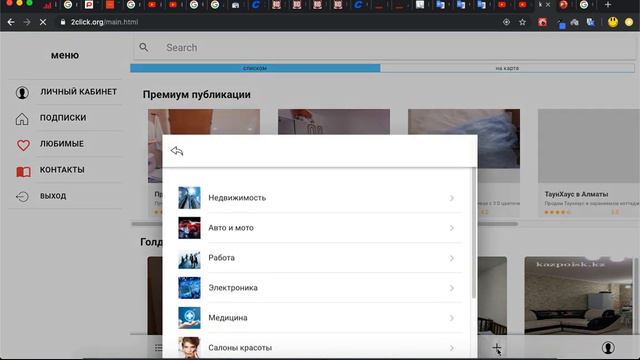Click the Премиум публикации heading
The width and height of the screenshot is (640, 360).
click(x=197, y=95)
